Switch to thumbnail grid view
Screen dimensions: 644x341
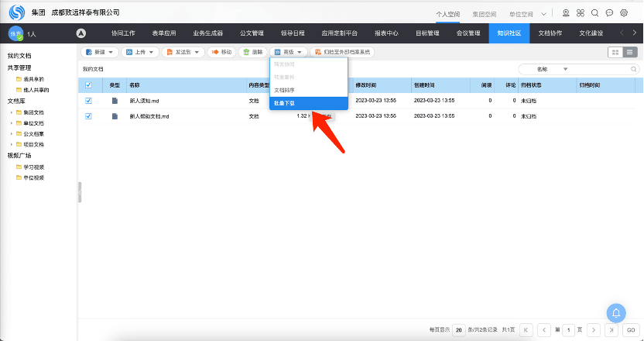(x=615, y=52)
